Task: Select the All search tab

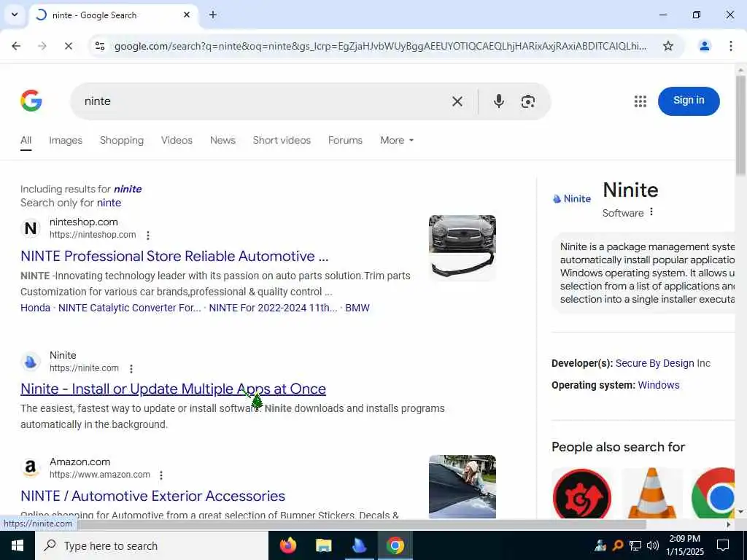Action: click(x=26, y=141)
